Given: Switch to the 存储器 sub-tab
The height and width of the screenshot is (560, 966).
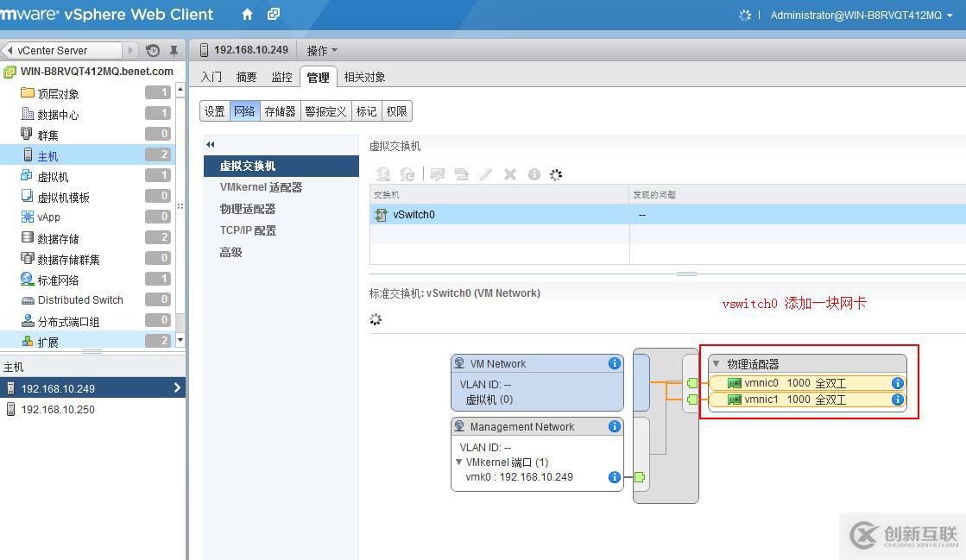Looking at the screenshot, I should 281,111.
